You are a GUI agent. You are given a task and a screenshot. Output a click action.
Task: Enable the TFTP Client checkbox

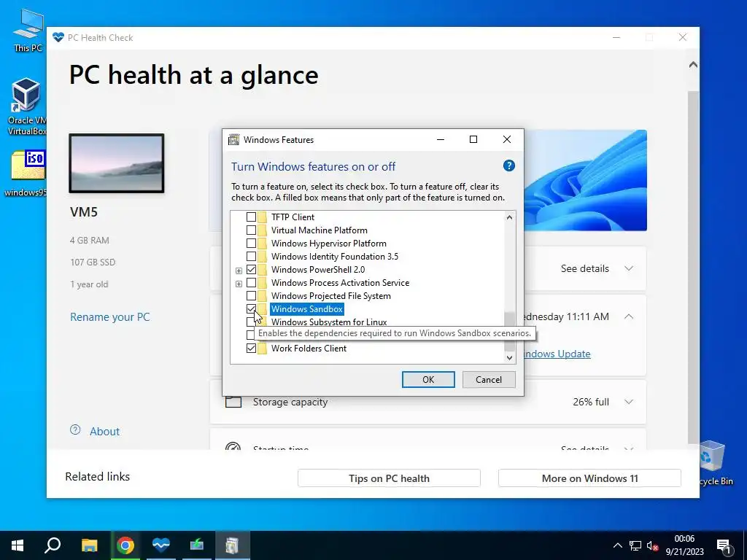251,217
